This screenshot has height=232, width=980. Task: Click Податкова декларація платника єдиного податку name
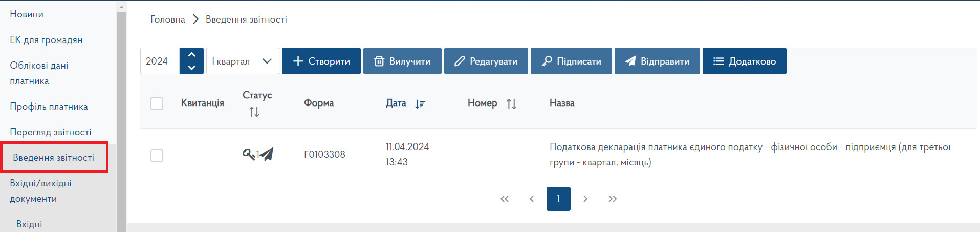[750, 155]
